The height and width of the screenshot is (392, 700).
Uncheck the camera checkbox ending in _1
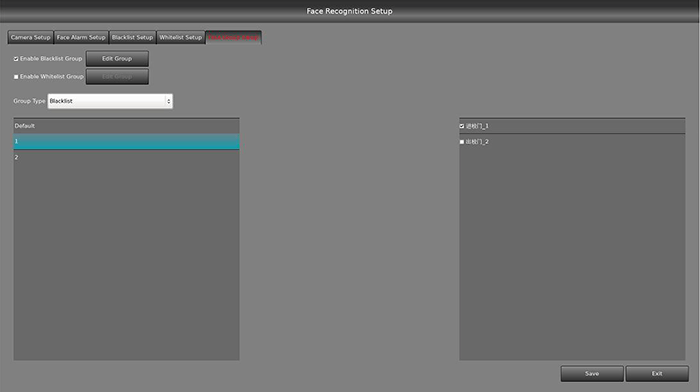click(462, 126)
